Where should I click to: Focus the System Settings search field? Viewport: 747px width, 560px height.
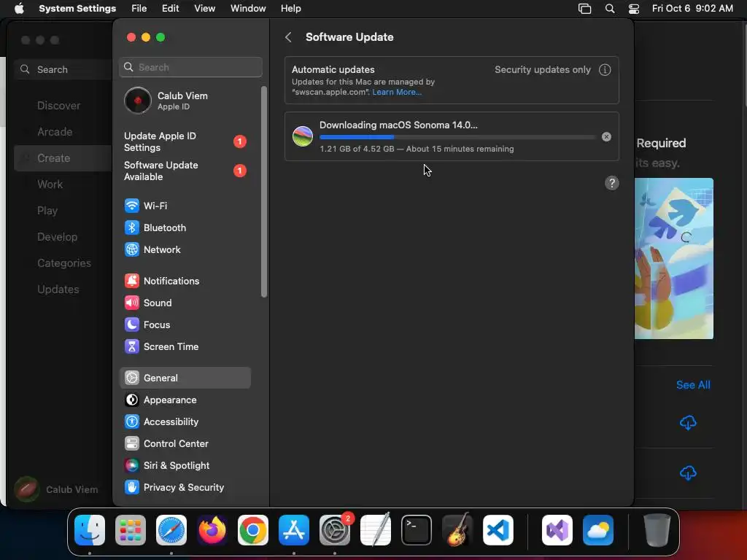tap(190, 67)
